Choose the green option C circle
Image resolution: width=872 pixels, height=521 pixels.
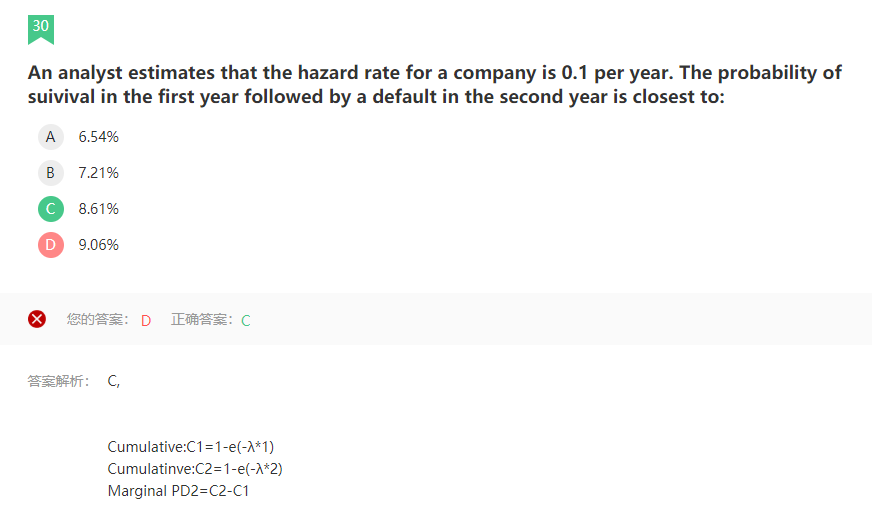click(51, 209)
